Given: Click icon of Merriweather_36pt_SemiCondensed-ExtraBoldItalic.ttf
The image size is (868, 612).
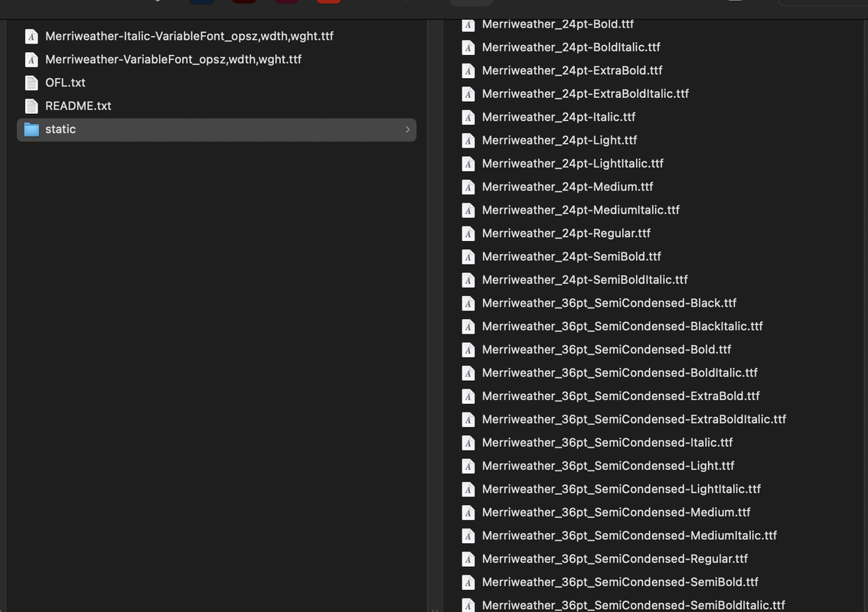Looking at the screenshot, I should 468,419.
